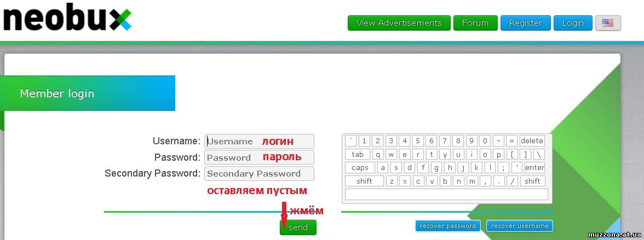Image resolution: width=644 pixels, height=240 pixels.
Task: Click the neobux logo
Action: point(67,17)
